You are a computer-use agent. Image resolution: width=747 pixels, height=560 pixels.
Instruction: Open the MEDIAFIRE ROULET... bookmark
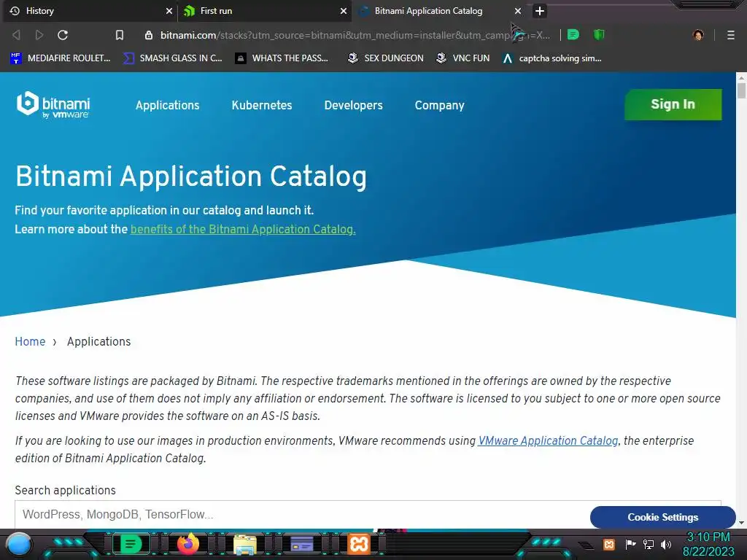point(60,58)
